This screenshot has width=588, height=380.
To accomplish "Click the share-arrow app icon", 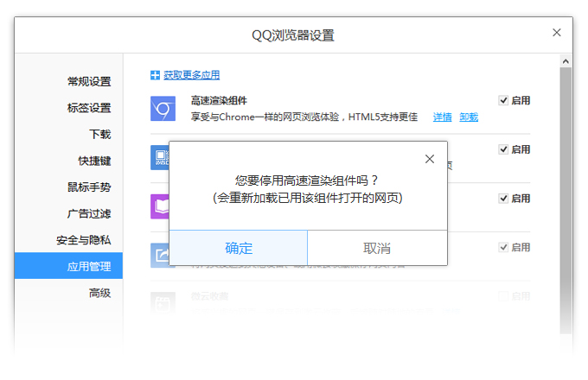I will click(x=160, y=256).
